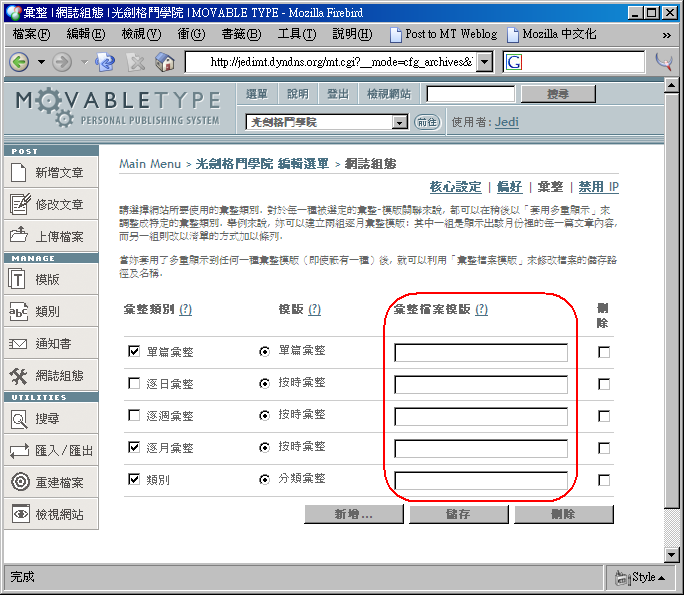684x595 pixels.
Task: Open 匯入/匯出 import export icon
Action: pos(19,451)
